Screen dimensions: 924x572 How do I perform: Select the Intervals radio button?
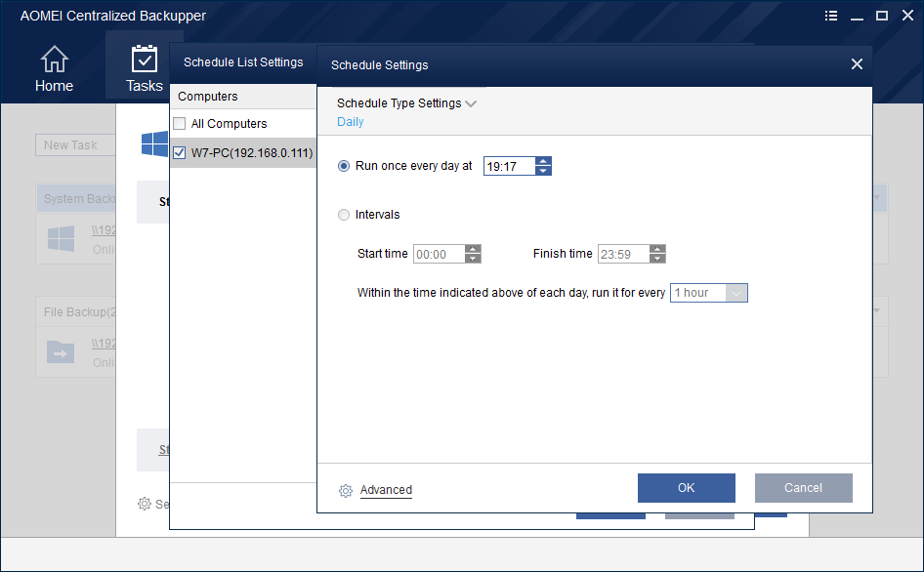point(344,215)
